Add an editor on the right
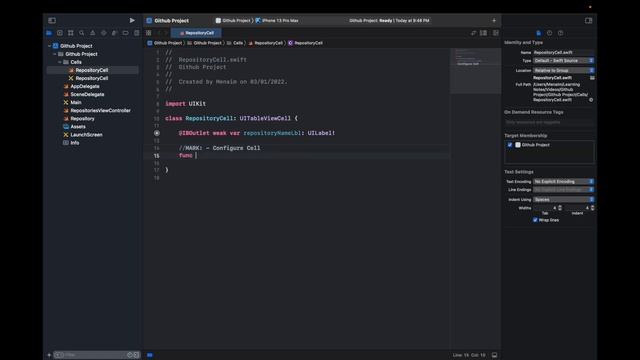This screenshot has width=640, height=360. point(496,33)
